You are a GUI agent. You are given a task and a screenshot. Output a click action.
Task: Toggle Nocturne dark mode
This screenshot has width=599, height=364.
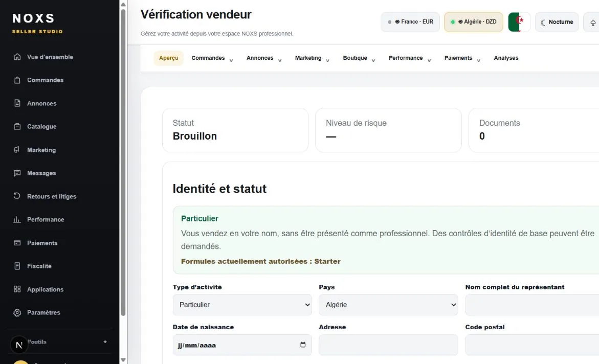(557, 22)
